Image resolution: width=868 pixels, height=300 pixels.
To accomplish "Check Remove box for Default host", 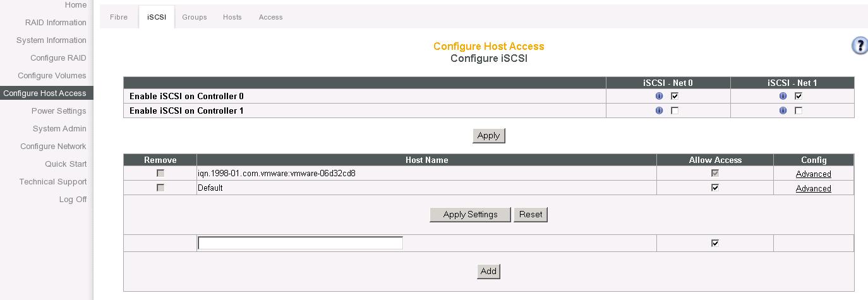I will click(x=160, y=188).
